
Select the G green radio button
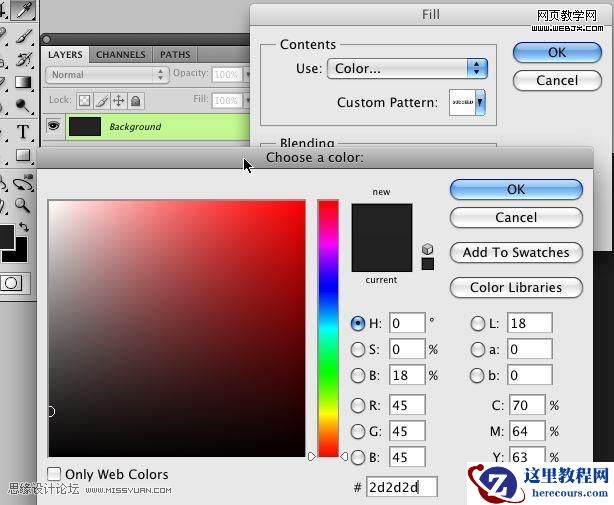click(358, 431)
